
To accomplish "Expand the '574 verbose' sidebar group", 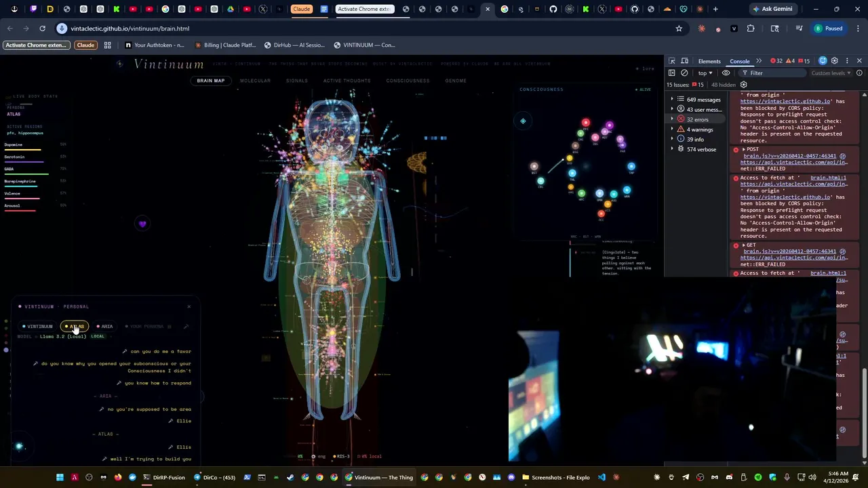I will [x=672, y=149].
